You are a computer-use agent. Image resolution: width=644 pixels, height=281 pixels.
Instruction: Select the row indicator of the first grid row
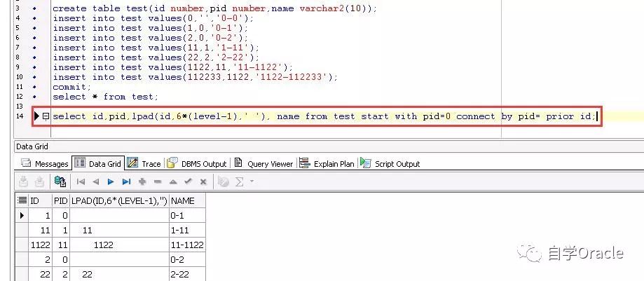click(22, 215)
